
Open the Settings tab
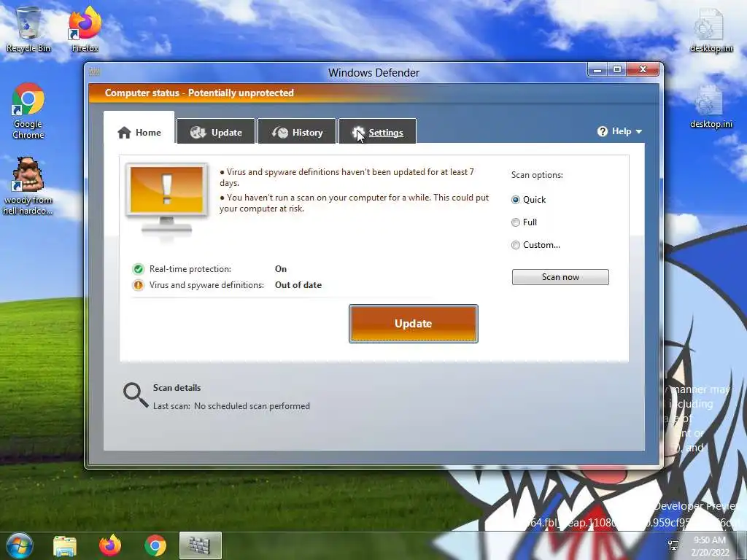[377, 131]
